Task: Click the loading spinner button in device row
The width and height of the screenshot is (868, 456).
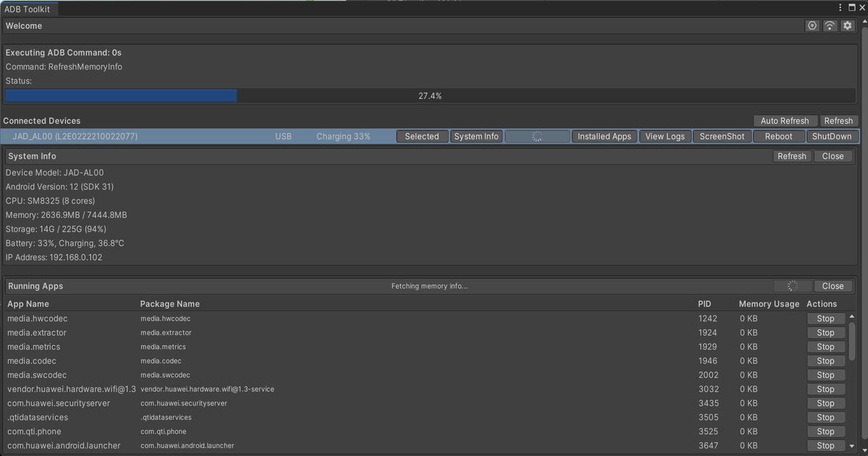Action: [x=537, y=136]
